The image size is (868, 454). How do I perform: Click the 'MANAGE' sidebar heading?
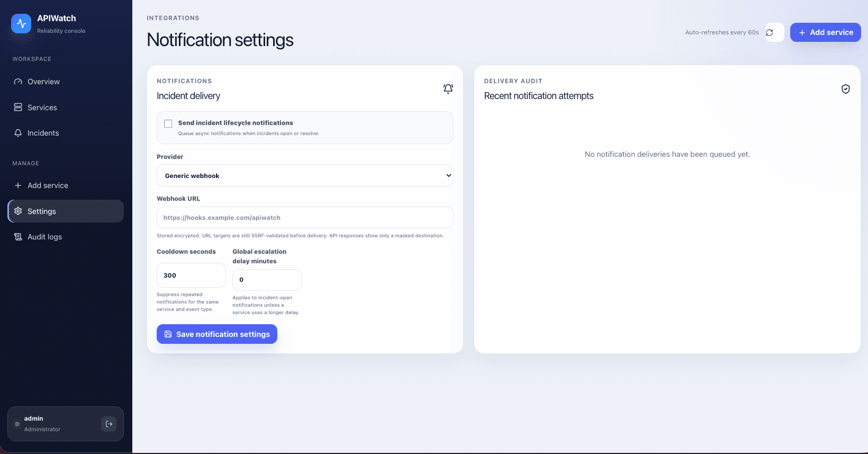pos(26,163)
